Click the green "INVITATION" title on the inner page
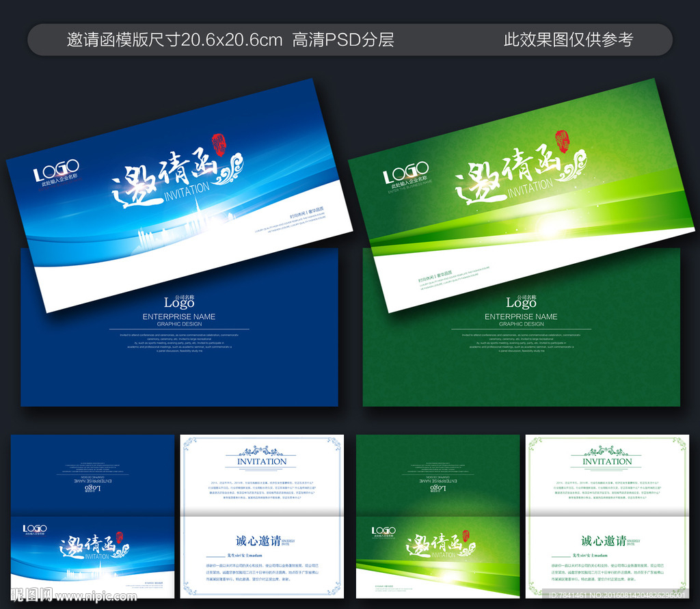 607,461
